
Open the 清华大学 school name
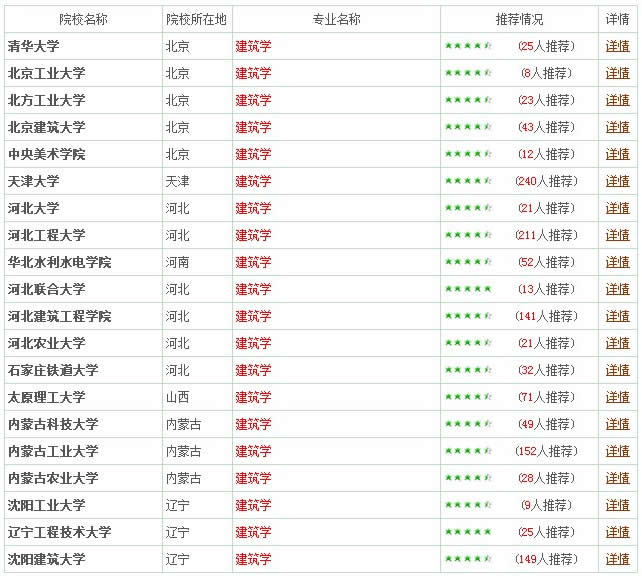click(x=34, y=46)
